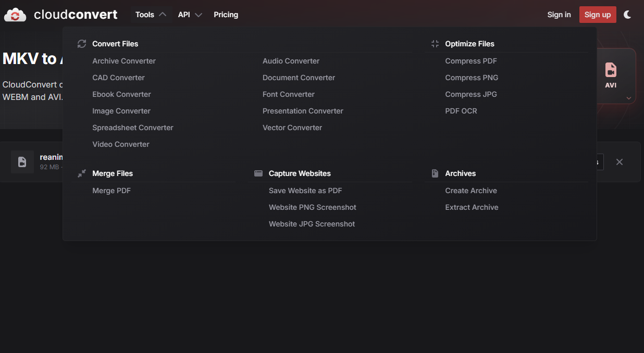Click the CloudConvert cloud logo icon
Screen dimensions: 644x353
pyautogui.click(x=15, y=15)
